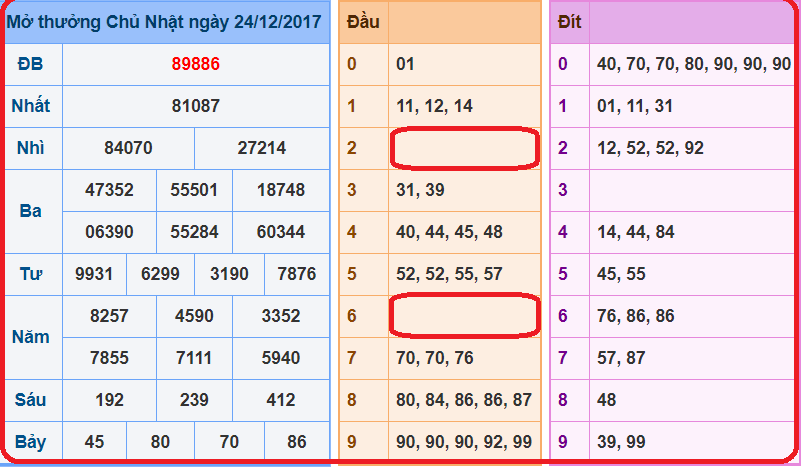
Task: Select third prize number 60344
Action: tap(281, 232)
